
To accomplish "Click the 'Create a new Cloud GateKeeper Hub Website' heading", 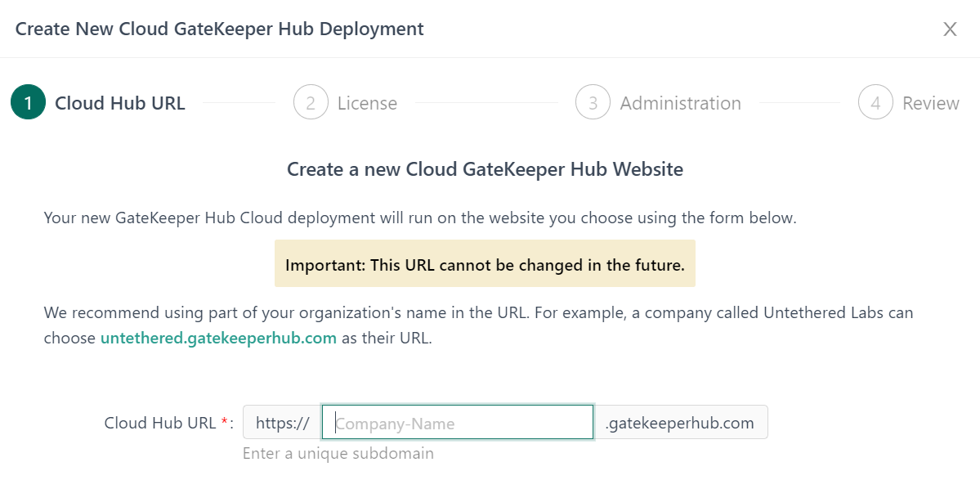I will coord(485,169).
